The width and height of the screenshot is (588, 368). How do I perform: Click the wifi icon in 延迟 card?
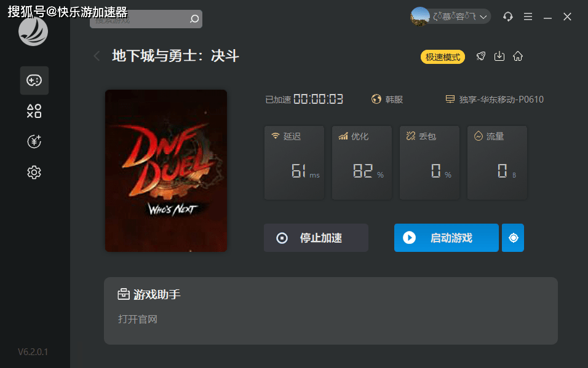click(x=276, y=136)
